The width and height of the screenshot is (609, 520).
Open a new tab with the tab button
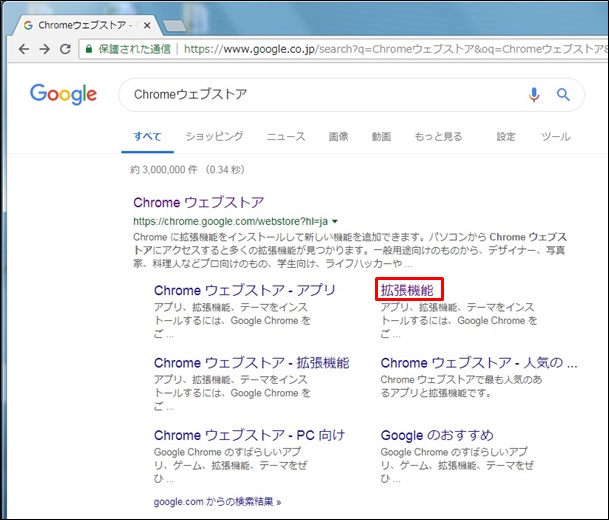[176, 22]
